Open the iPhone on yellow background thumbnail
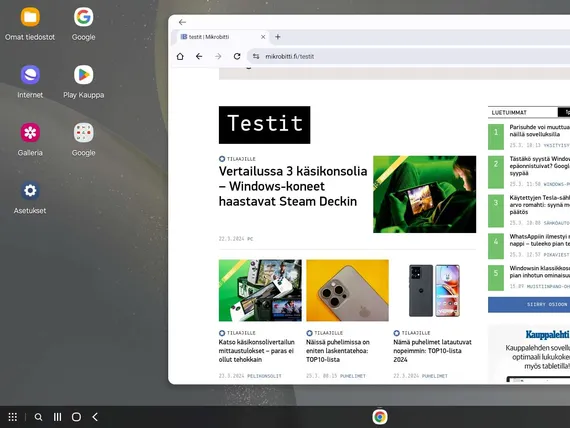Image resolution: width=570 pixels, height=428 pixels. pos(347,290)
